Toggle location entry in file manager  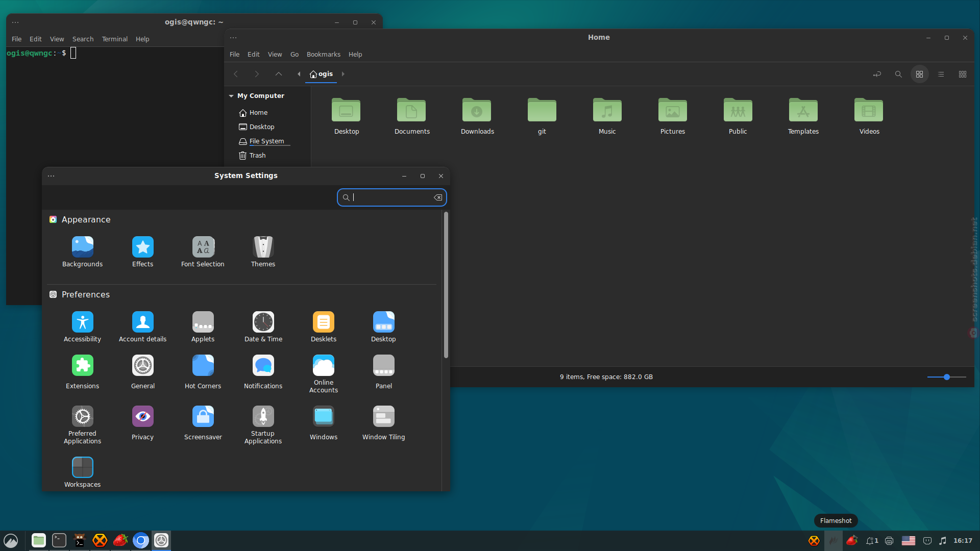[877, 74]
